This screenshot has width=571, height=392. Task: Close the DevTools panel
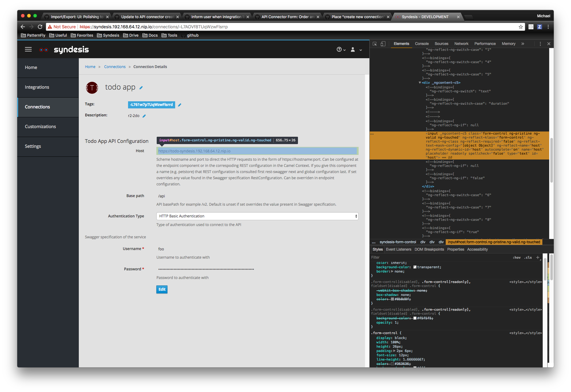click(549, 44)
